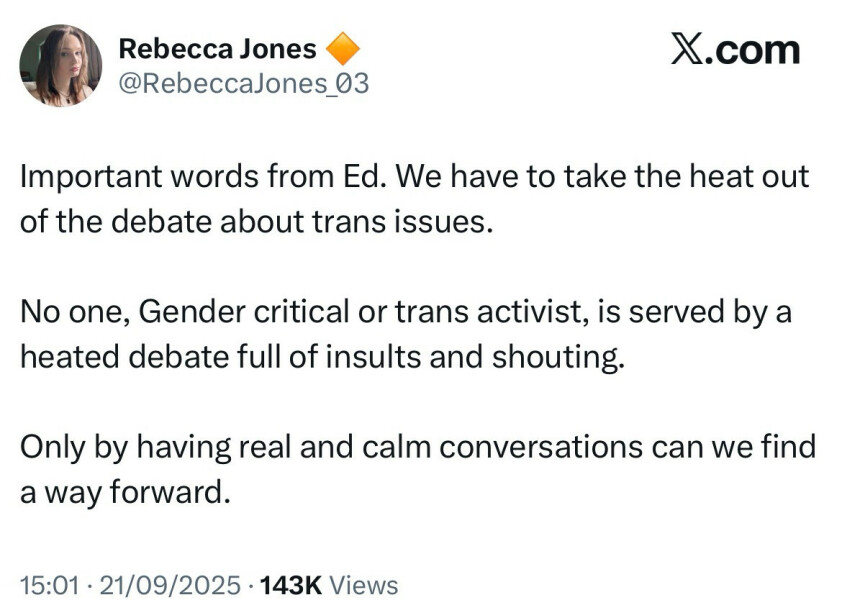Image resolution: width=842 pixels, height=600 pixels.
Task: Click the sentence "Important words from Ed"
Action: pos(190,177)
